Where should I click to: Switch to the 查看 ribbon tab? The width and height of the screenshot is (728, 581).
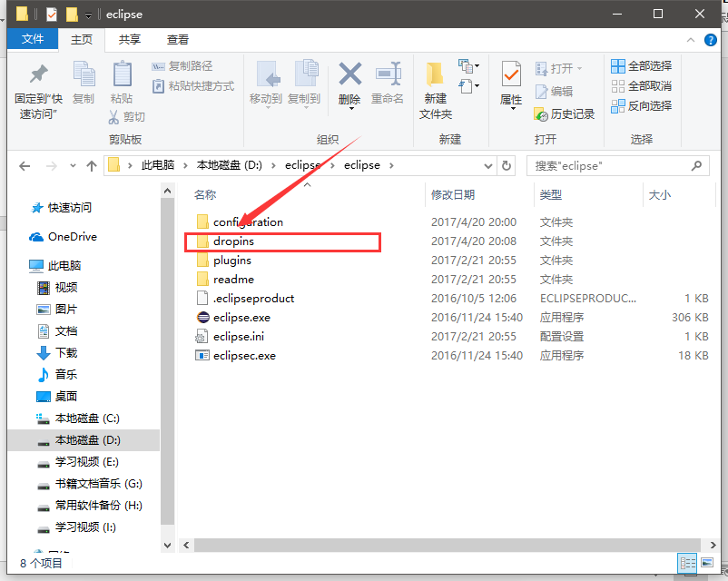click(x=178, y=40)
